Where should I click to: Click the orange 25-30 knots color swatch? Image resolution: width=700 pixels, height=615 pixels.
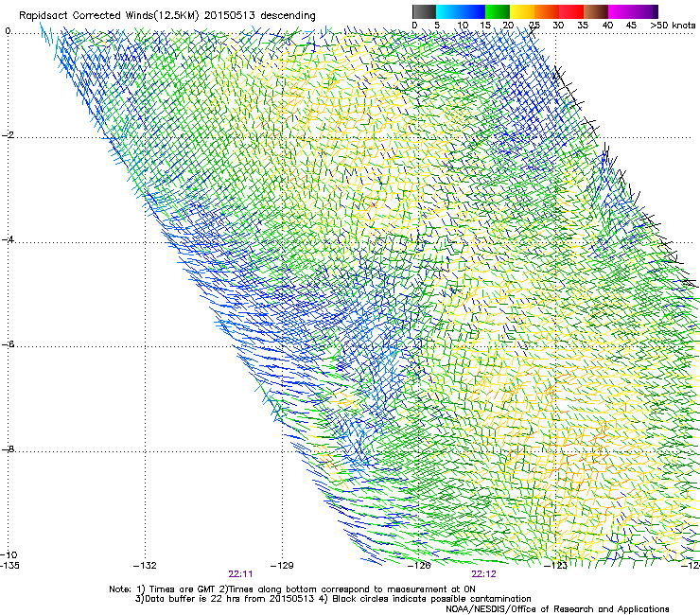(x=547, y=11)
